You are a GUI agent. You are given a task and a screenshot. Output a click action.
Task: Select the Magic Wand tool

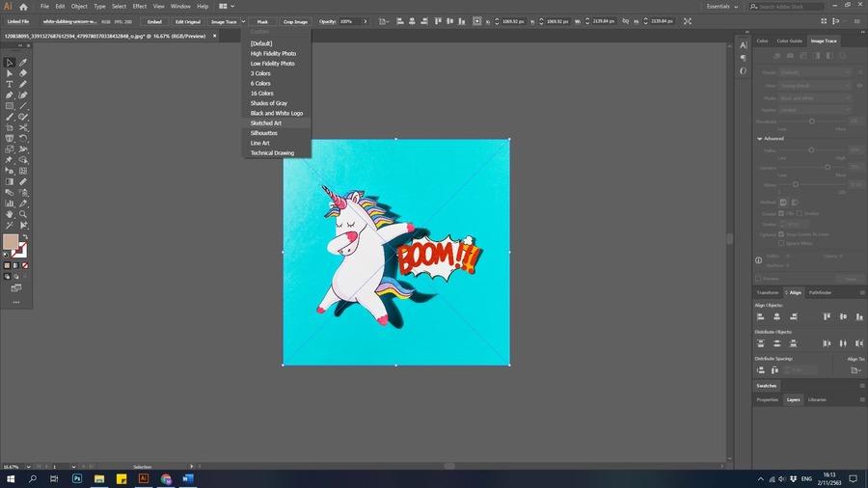[x=10, y=225]
